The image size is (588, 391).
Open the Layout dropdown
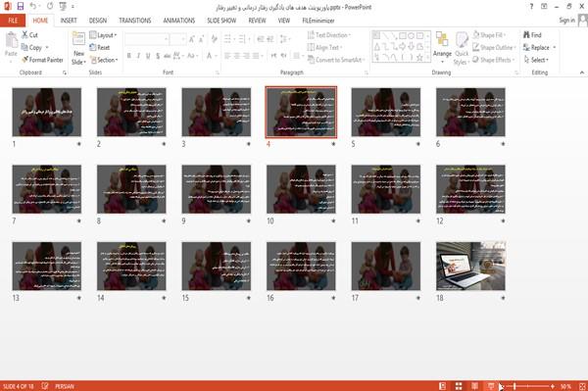click(x=103, y=35)
